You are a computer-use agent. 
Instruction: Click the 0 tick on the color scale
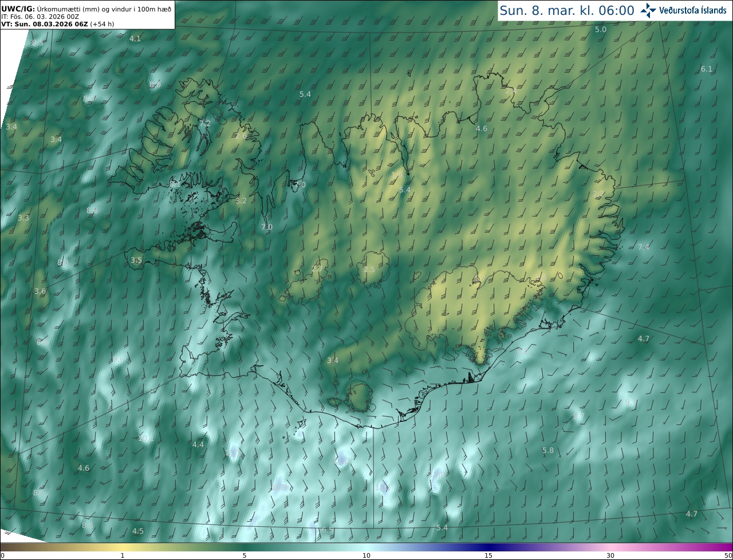tap(2, 555)
